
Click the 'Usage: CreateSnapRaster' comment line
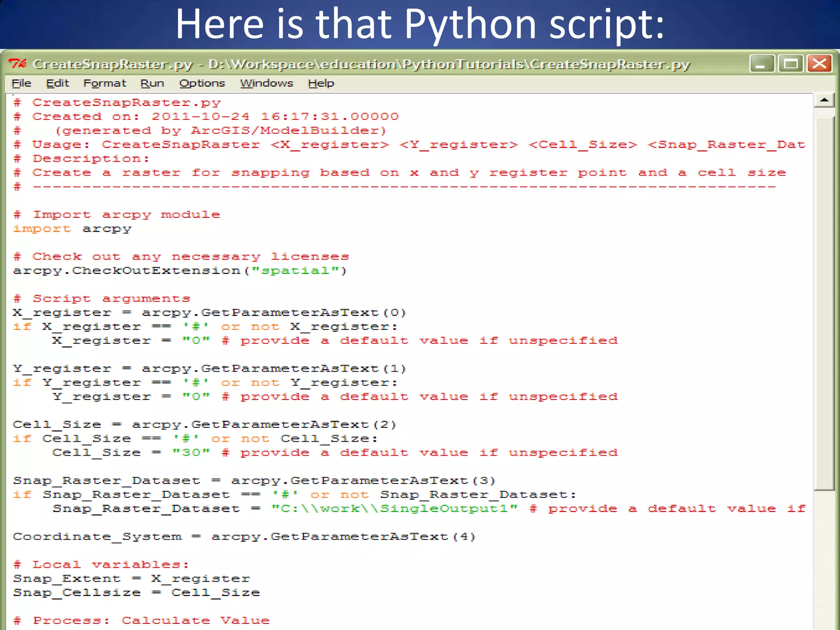click(409, 145)
